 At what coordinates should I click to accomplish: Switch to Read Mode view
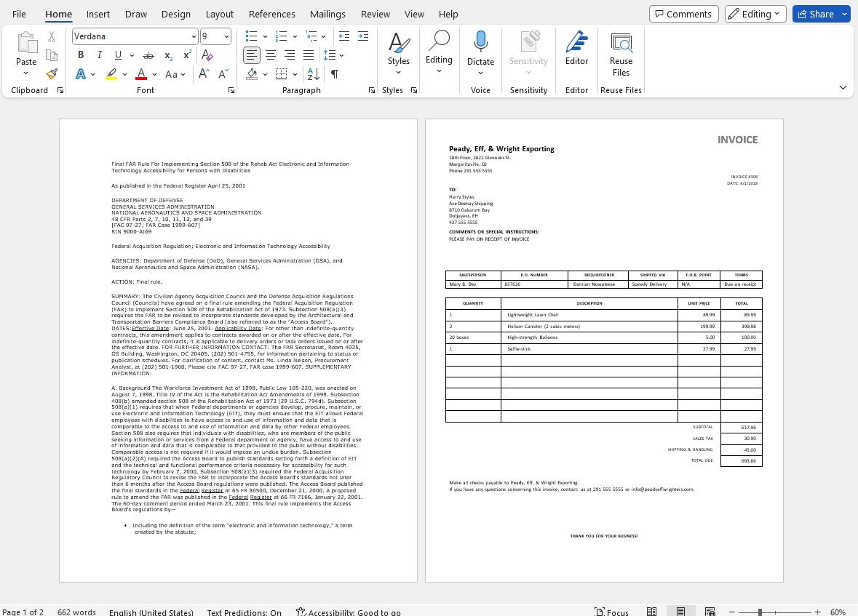pyautogui.click(x=652, y=612)
